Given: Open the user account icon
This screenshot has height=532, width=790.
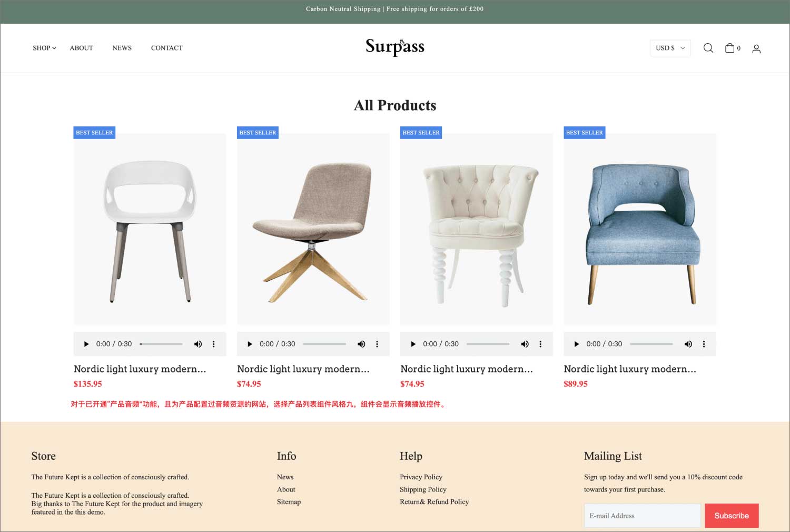Looking at the screenshot, I should click(x=756, y=48).
